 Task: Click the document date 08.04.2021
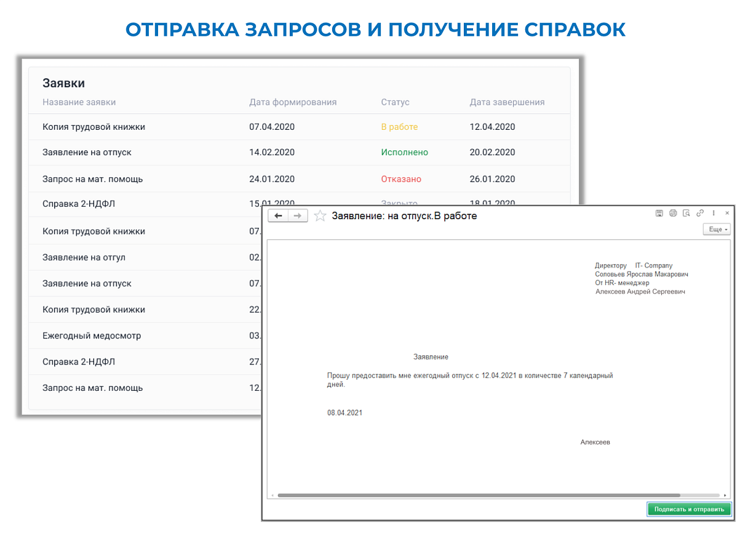tap(344, 412)
